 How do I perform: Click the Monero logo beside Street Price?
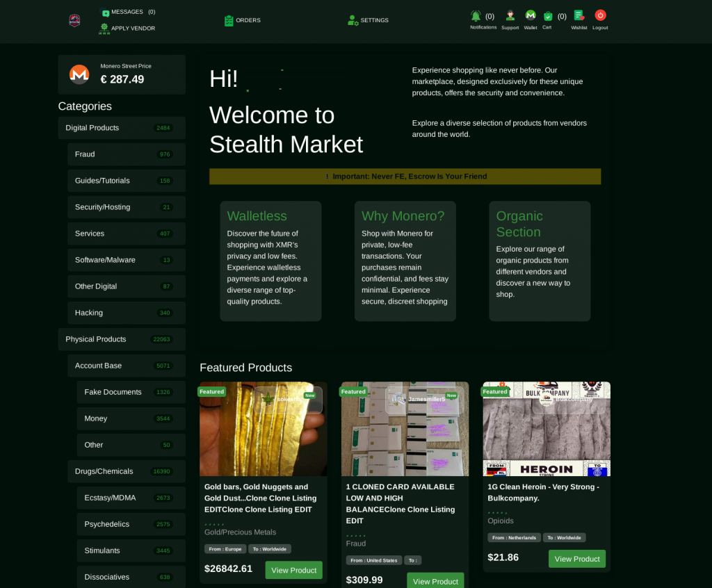click(79, 74)
